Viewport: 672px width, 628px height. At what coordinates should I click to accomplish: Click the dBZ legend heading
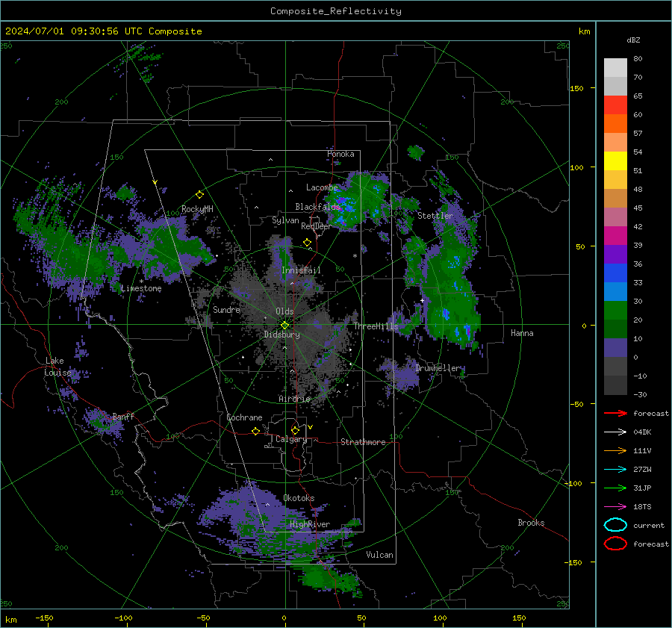pos(633,40)
